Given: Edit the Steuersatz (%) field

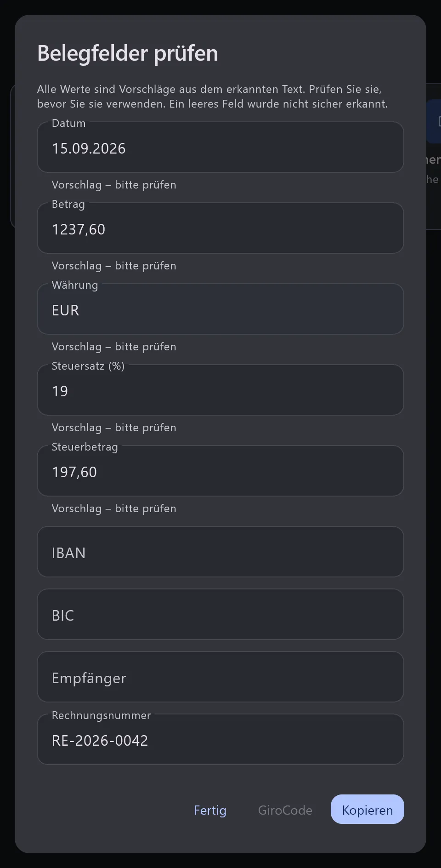Looking at the screenshot, I should click(x=220, y=390).
